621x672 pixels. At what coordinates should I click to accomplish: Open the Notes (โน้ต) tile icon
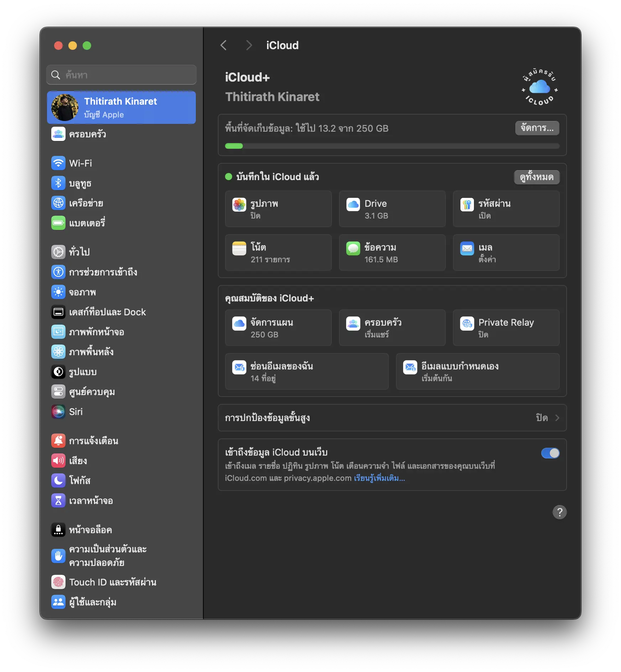tap(239, 248)
